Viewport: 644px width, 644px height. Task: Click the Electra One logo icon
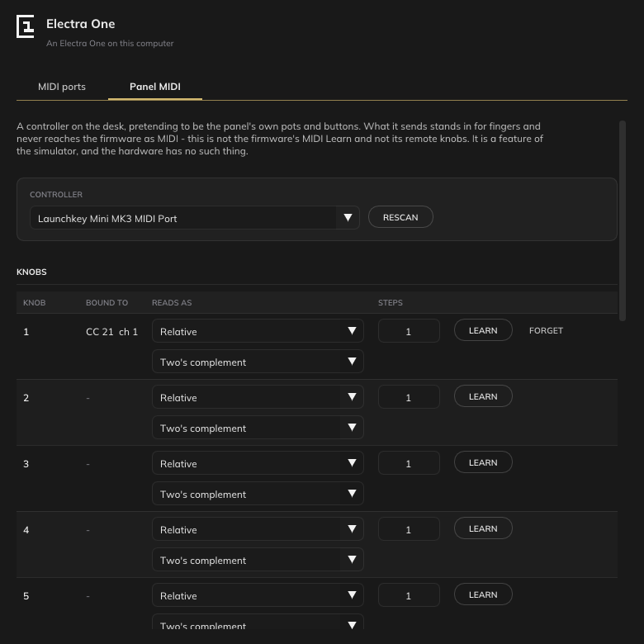pyautogui.click(x=25, y=26)
